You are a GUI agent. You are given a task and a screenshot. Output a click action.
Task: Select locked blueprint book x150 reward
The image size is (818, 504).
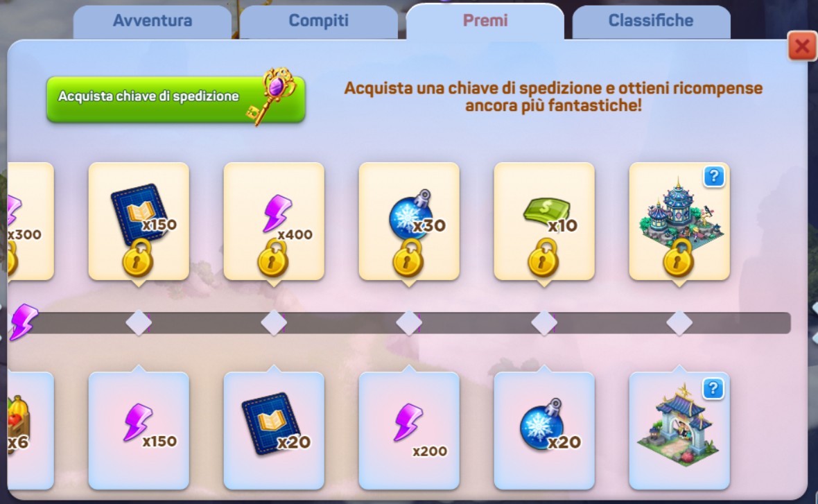139,221
